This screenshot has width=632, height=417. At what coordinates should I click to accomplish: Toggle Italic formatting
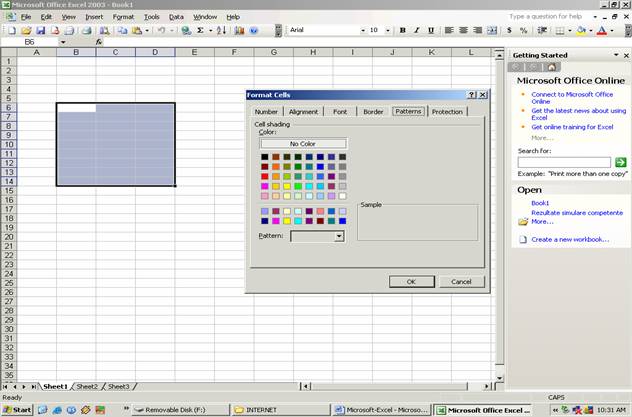tap(417, 30)
